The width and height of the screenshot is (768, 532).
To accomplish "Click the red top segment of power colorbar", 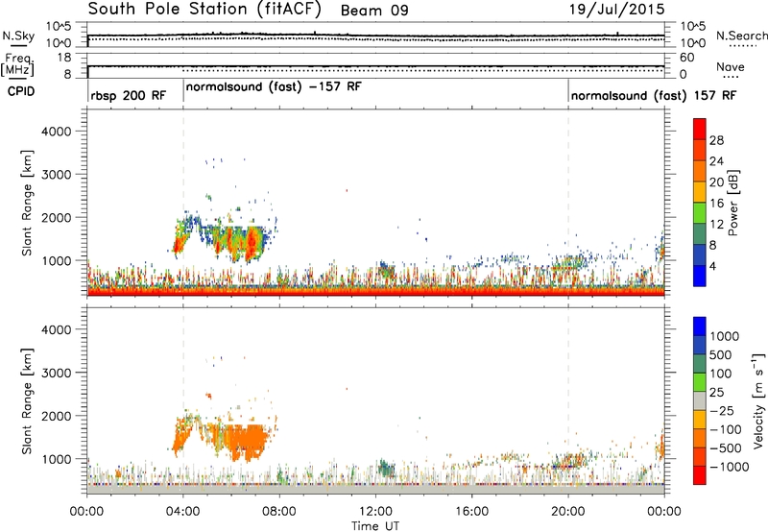I will tap(700, 129).
